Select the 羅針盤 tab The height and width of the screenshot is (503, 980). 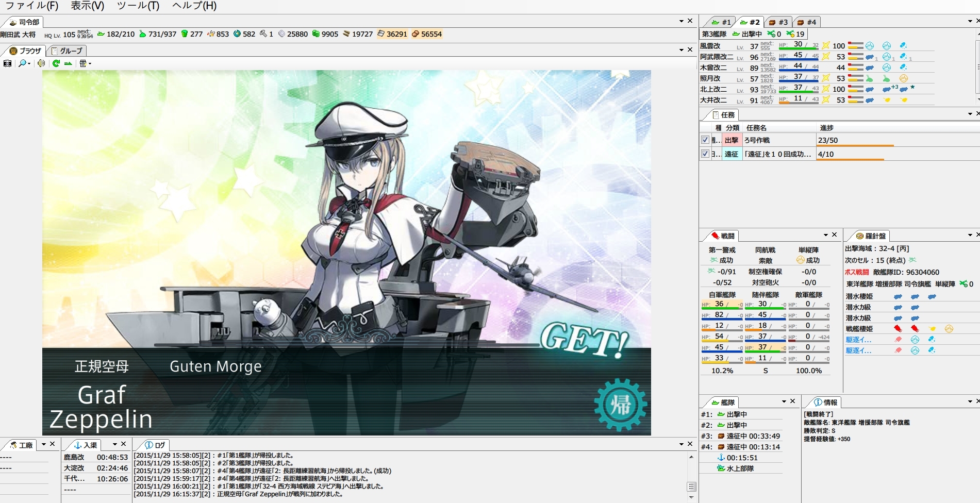(871, 236)
